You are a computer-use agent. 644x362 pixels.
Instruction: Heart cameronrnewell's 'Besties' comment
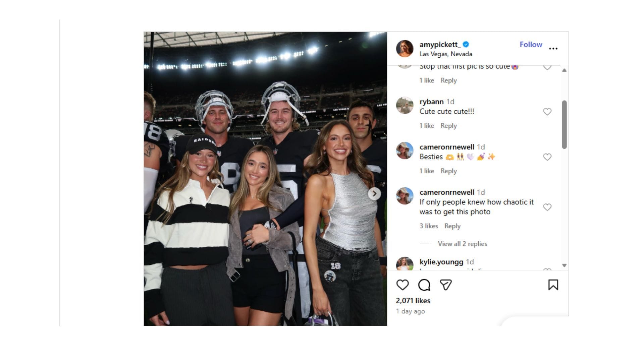click(x=547, y=157)
